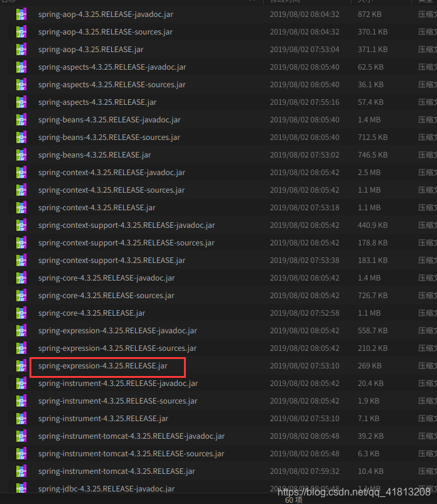The image size is (437, 504).
Task: Click the jar icon beside spring-context-4.3.25.RELEASE-sources.jar
Action: pos(21,190)
